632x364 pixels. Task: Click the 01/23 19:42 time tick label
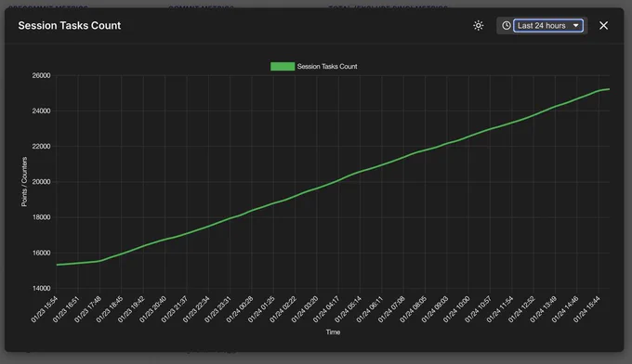coord(131,309)
